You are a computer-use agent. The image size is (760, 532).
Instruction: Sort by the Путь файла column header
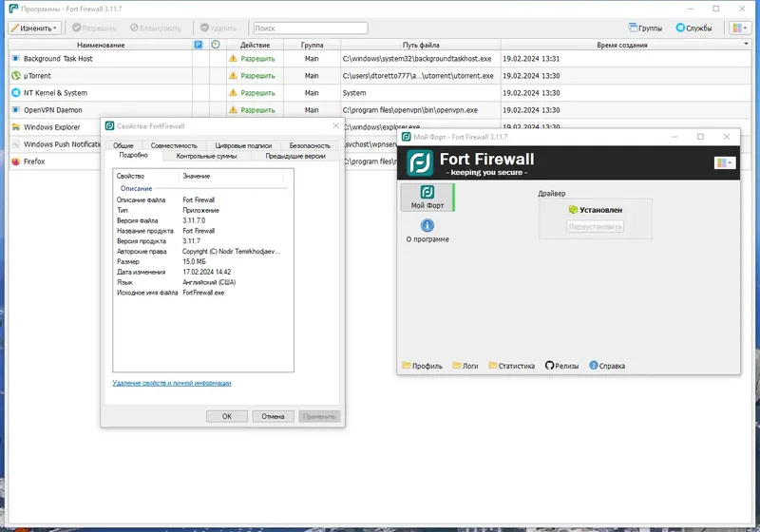pyautogui.click(x=421, y=45)
